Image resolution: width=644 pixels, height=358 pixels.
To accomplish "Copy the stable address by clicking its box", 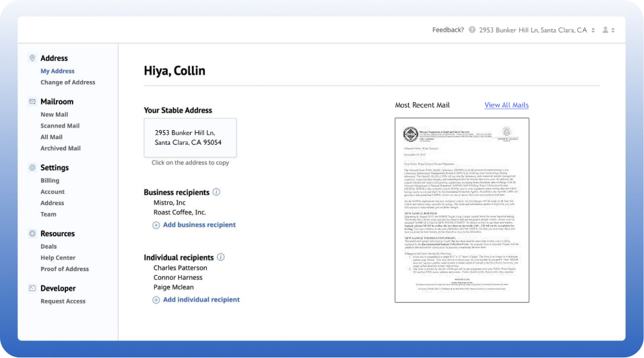I will [x=190, y=138].
